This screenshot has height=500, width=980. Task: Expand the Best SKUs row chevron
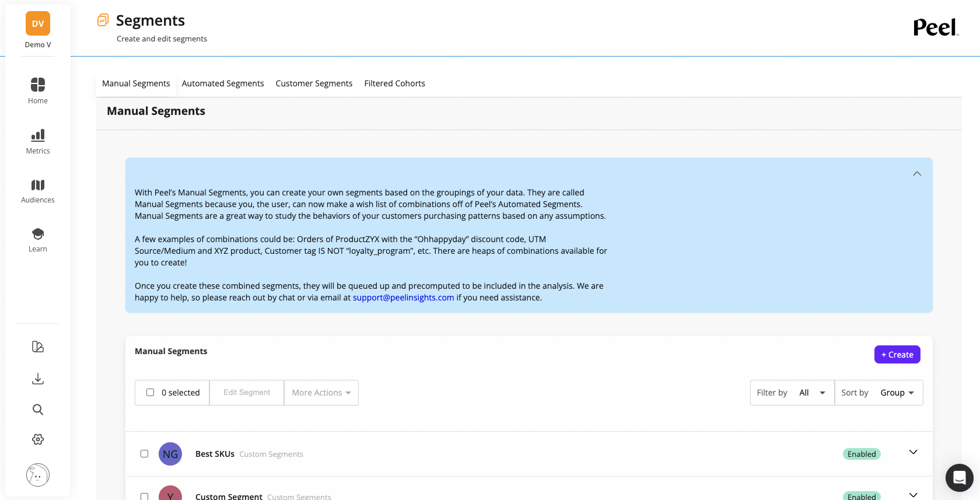point(914,452)
